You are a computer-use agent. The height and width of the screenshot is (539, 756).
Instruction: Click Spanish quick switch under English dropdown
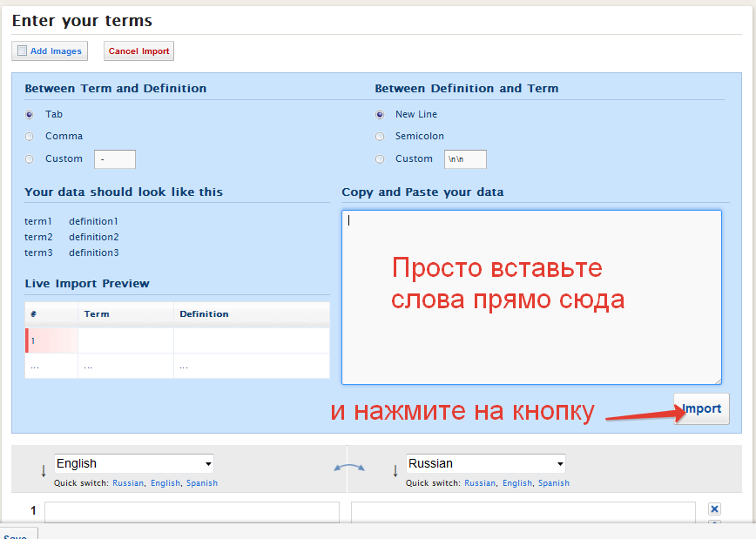[202, 483]
